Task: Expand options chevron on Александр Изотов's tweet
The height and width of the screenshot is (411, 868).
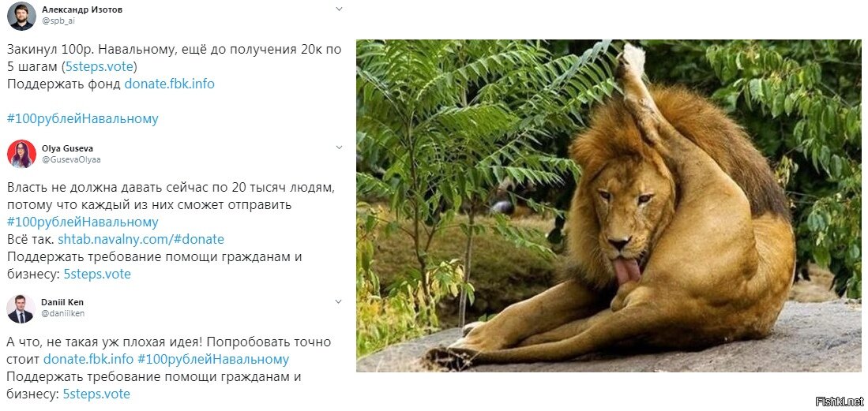Action: [x=340, y=9]
